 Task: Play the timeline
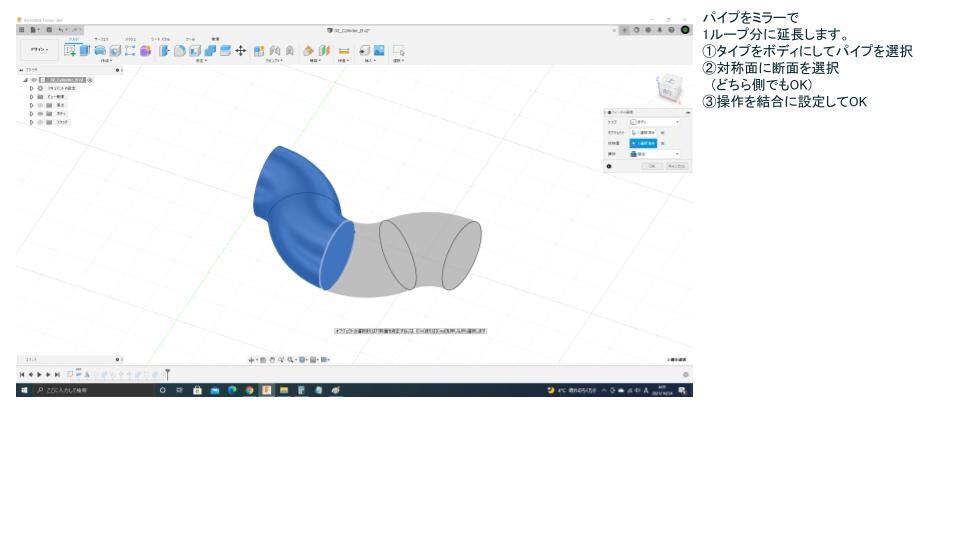(39, 374)
